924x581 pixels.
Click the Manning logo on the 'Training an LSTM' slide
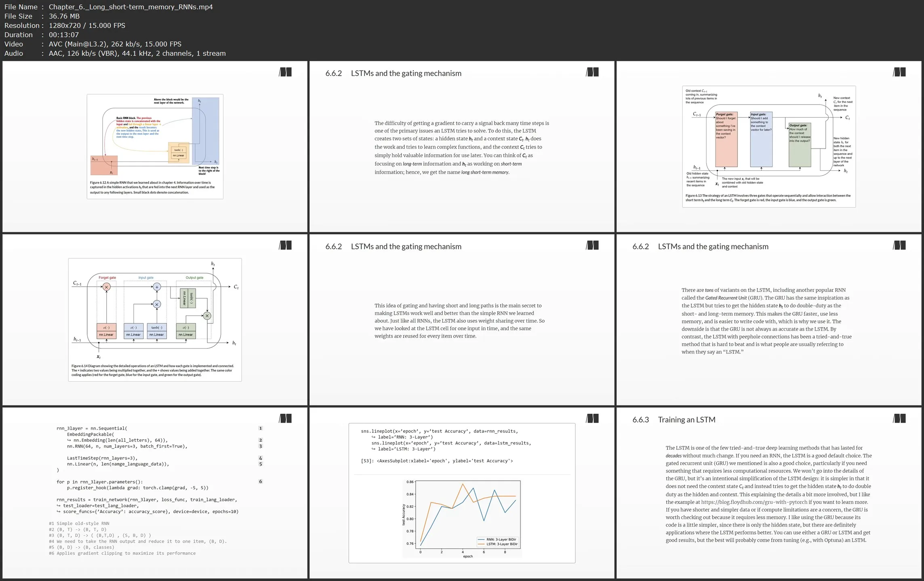click(899, 419)
